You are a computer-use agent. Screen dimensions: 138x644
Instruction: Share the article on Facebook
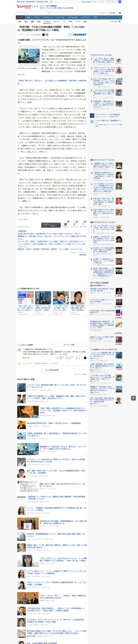point(47,35)
